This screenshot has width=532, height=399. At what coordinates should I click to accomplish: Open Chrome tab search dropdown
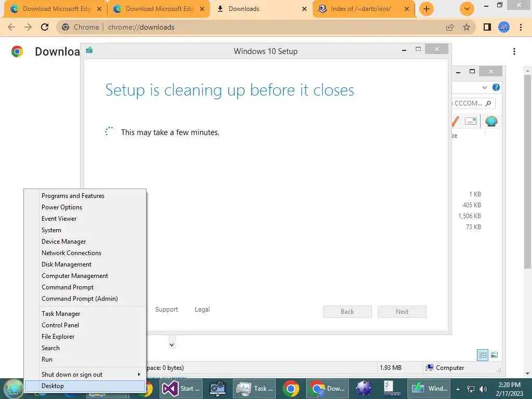coord(467,9)
